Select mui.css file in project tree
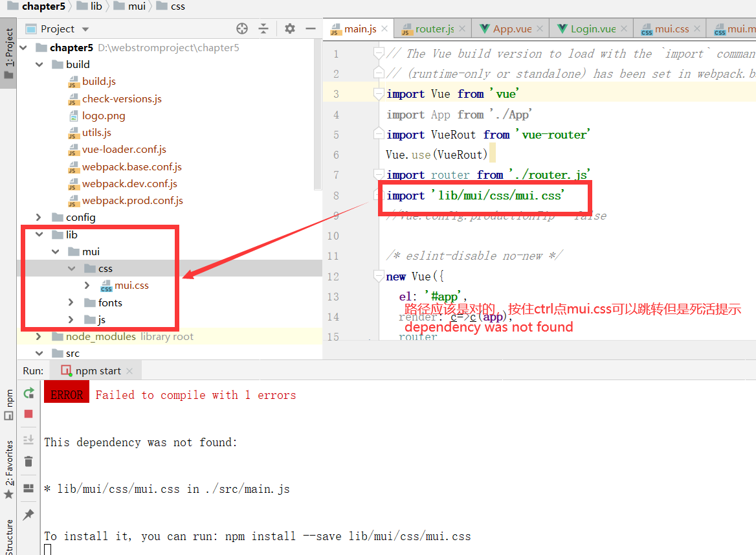The image size is (756, 555). click(x=131, y=286)
